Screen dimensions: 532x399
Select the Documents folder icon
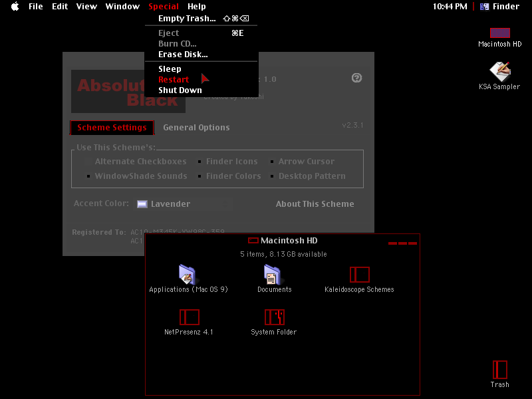pyautogui.click(x=272, y=275)
